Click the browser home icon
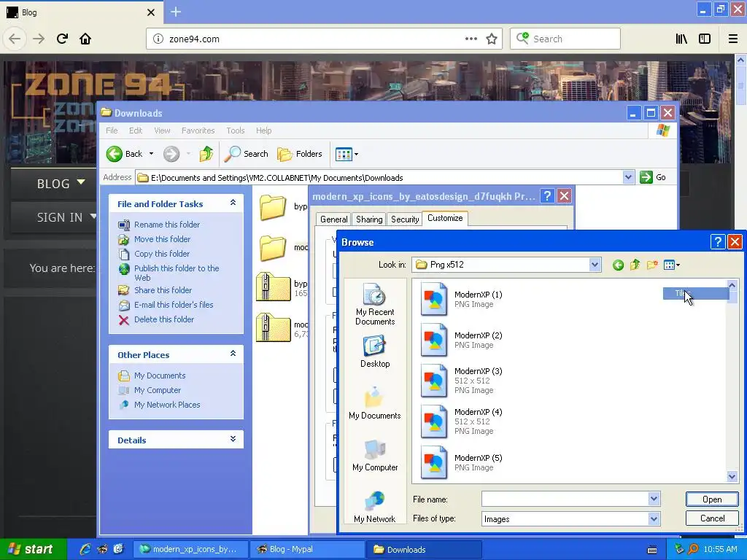The width and height of the screenshot is (747, 560). pos(85,39)
